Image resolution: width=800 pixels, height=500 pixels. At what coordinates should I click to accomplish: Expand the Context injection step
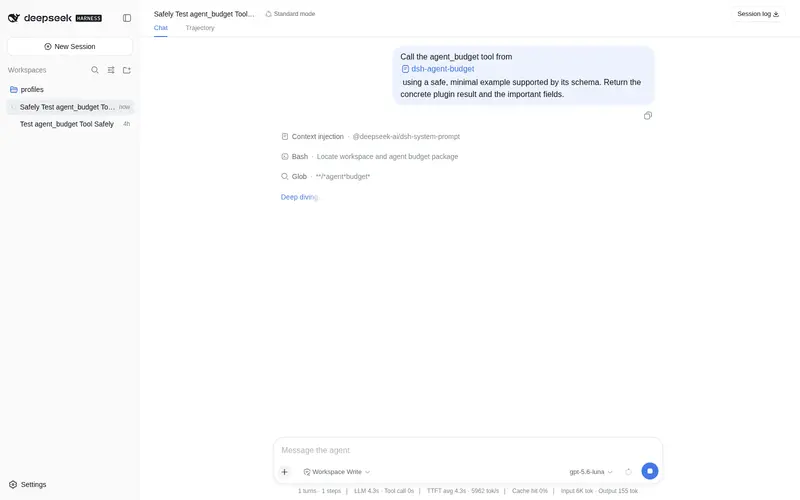[x=370, y=137]
